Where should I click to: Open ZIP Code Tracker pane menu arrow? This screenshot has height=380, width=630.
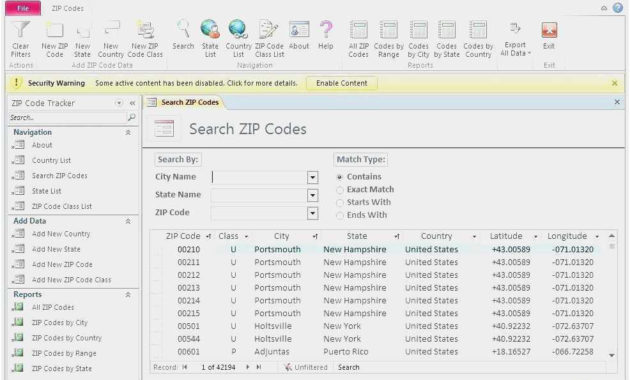[x=119, y=103]
